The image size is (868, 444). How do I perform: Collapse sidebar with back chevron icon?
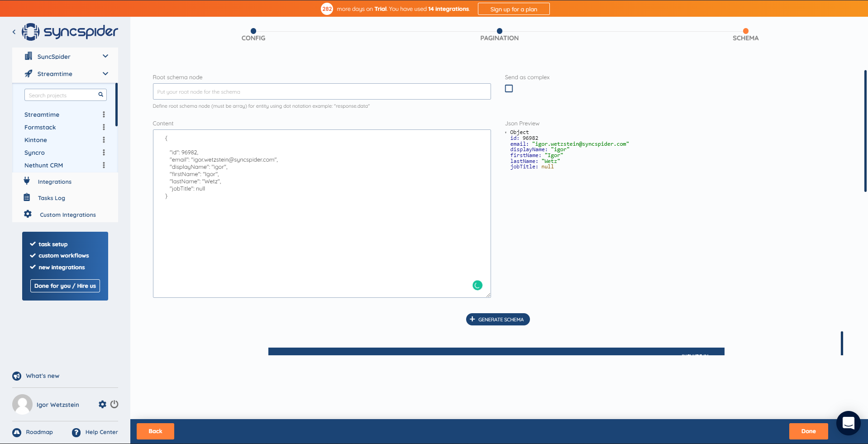point(14,32)
